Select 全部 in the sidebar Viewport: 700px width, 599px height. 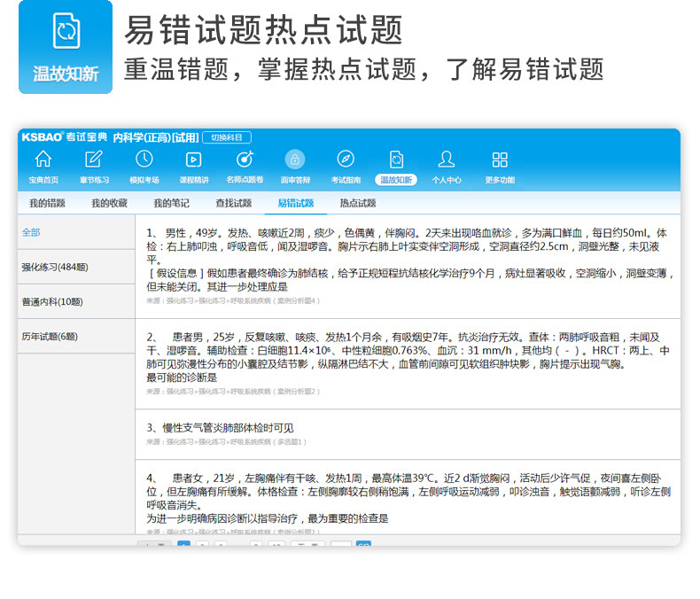pos(76,232)
